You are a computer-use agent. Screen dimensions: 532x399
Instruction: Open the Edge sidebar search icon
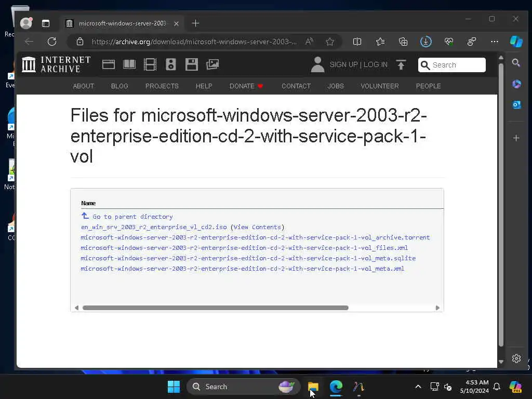pyautogui.click(x=516, y=63)
